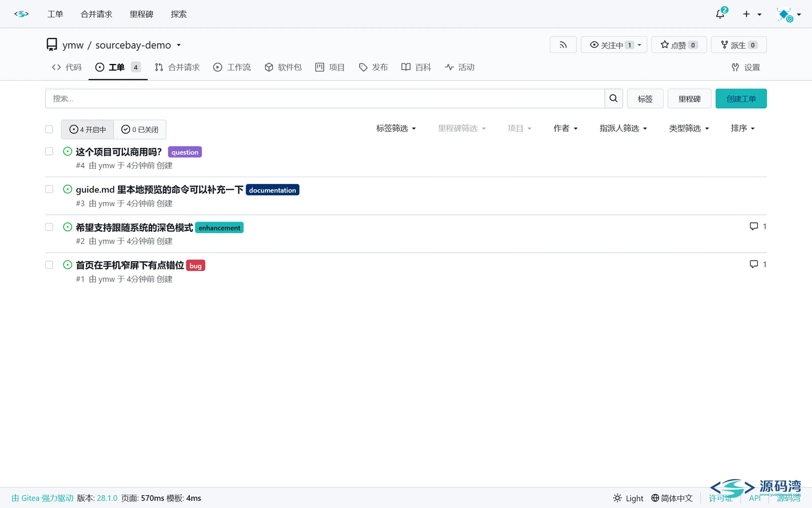
Task: Open the plus create-new dropdown
Action: pos(752,14)
